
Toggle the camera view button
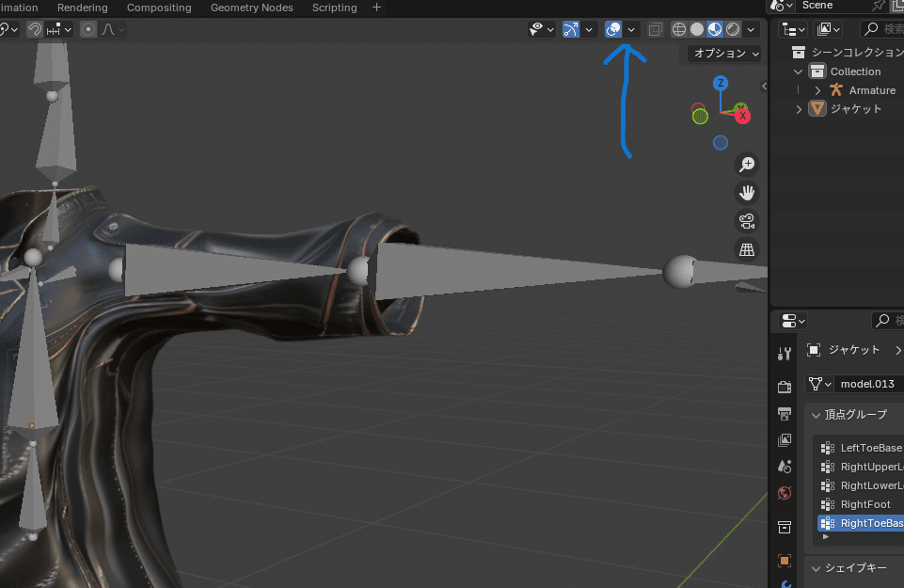[747, 221]
